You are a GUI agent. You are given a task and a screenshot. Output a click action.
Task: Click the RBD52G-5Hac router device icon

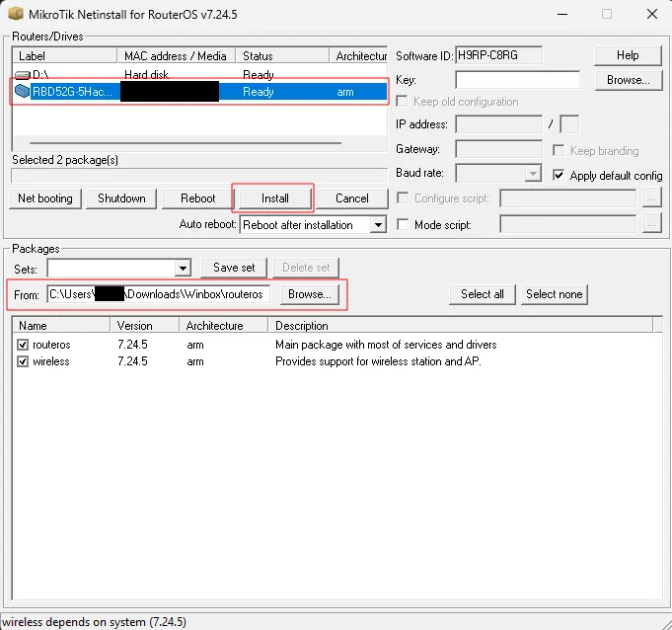(x=23, y=92)
